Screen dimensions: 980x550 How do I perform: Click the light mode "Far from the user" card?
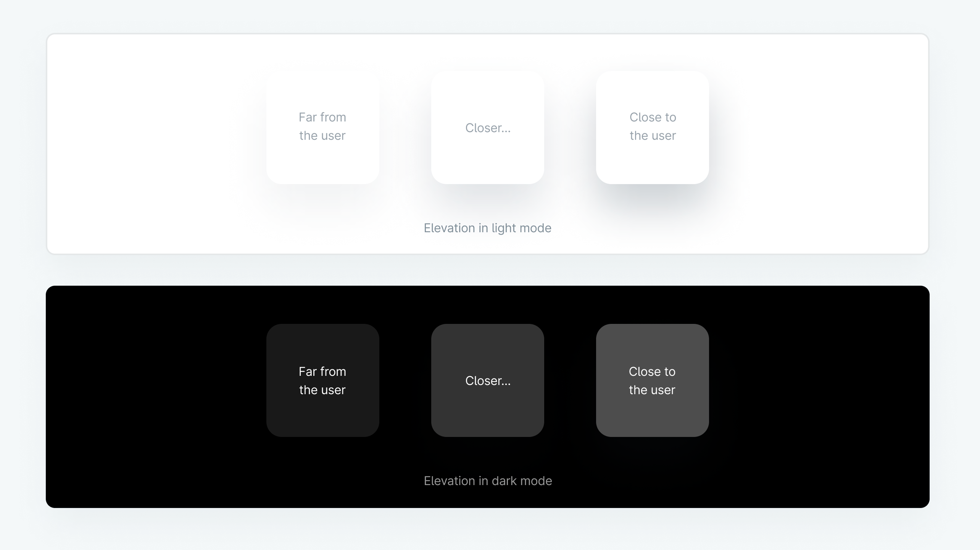click(x=323, y=128)
